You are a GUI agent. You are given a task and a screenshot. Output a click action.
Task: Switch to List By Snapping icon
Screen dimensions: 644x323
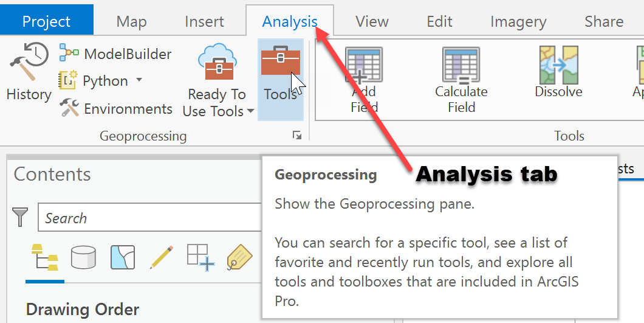pyautogui.click(x=199, y=258)
